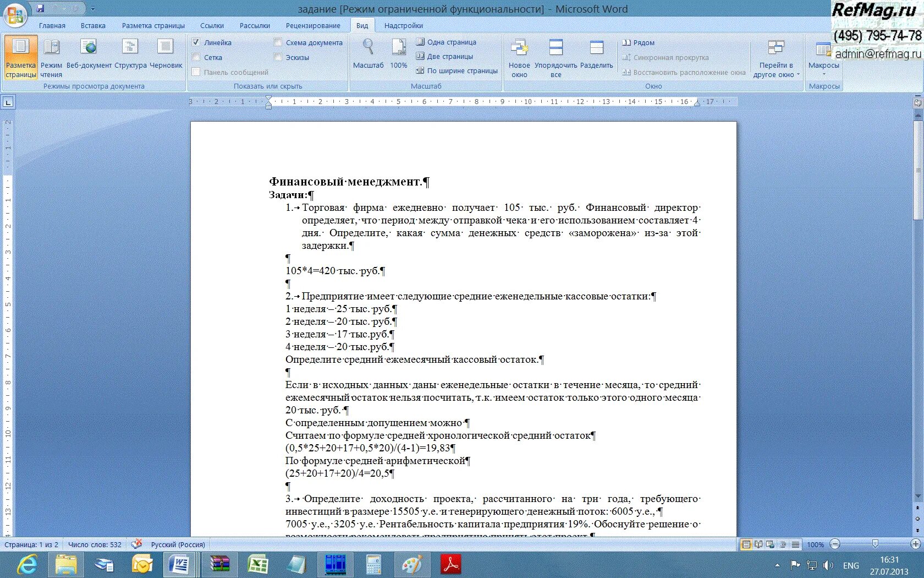The height and width of the screenshot is (578, 924).
Task: Open the Рассылки (Mailings) tab
Action: coord(255,25)
